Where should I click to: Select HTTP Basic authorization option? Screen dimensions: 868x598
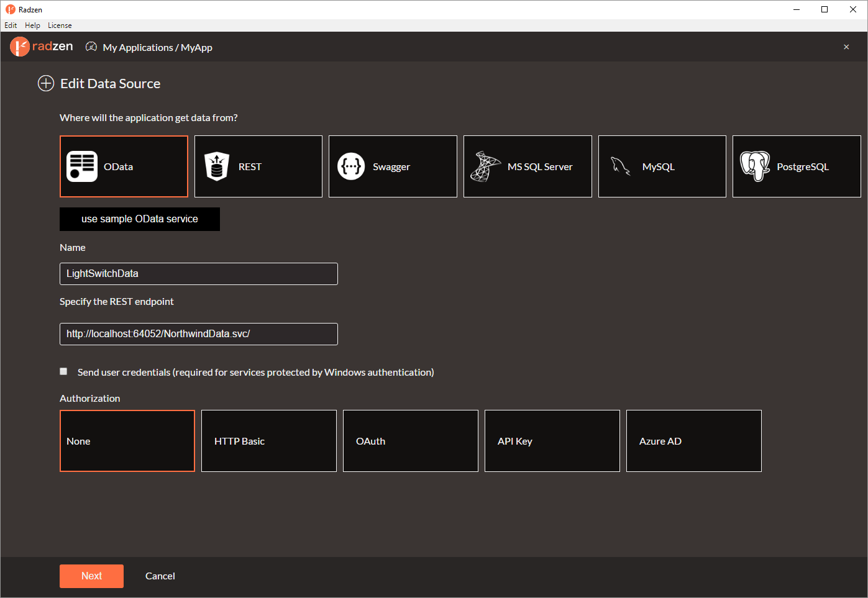point(269,441)
